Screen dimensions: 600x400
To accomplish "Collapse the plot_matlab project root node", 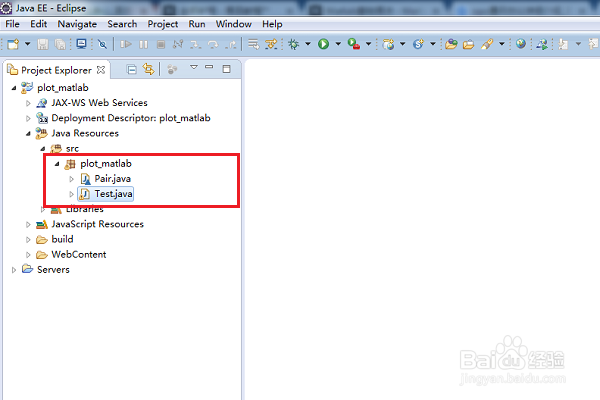I will tap(14, 88).
